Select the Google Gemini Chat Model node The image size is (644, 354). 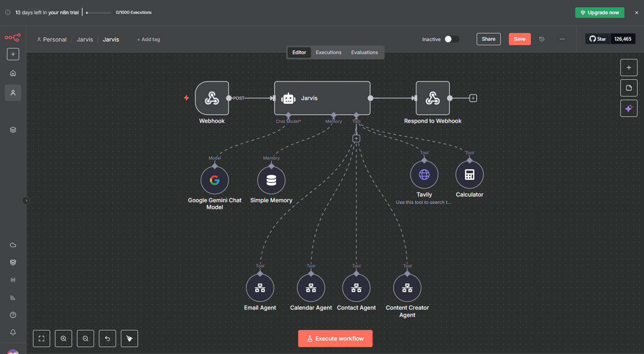[215, 180]
